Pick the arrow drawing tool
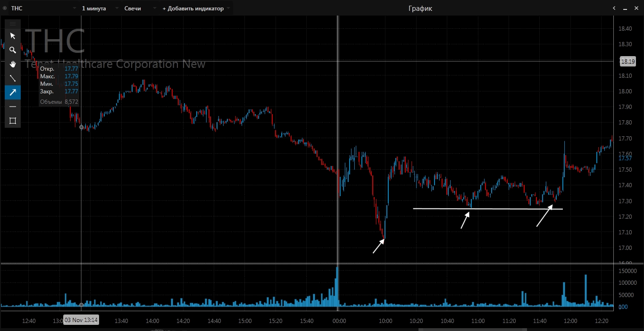644x331 pixels. click(13, 92)
